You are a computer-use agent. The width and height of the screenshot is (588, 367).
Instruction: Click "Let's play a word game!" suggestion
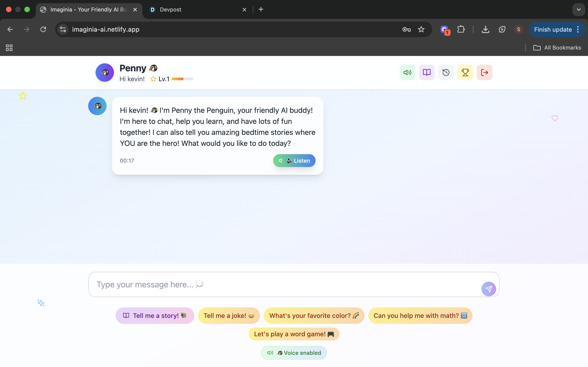tap(294, 334)
